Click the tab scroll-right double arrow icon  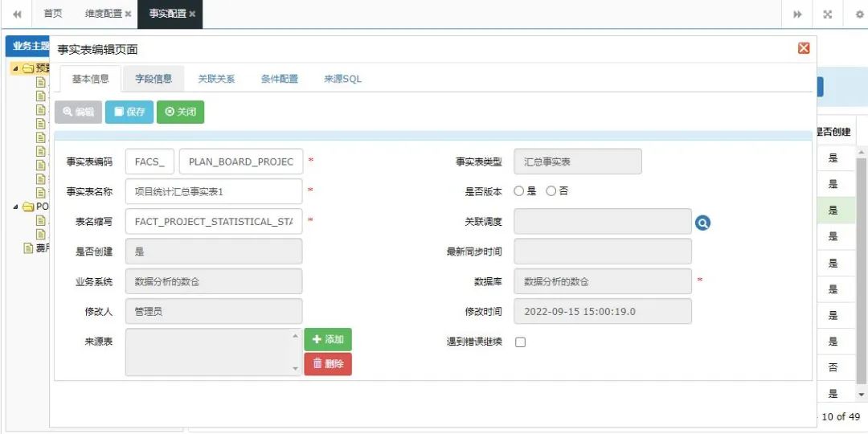pyautogui.click(x=798, y=14)
